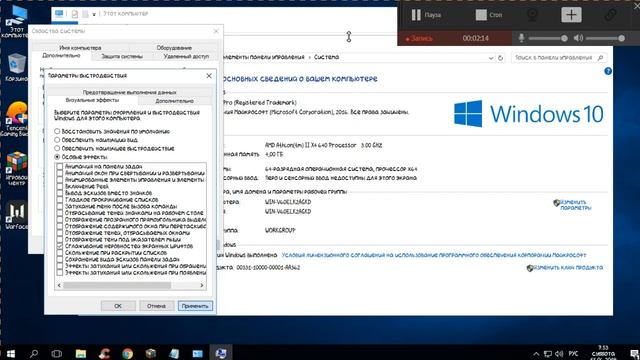This screenshot has height=360, width=640.
Task: Enable Вывод эскизов вместо значков checkbox
Action: (x=60, y=193)
